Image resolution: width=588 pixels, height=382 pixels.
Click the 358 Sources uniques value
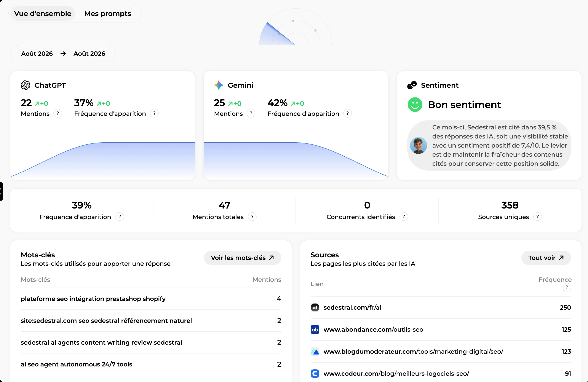point(510,205)
